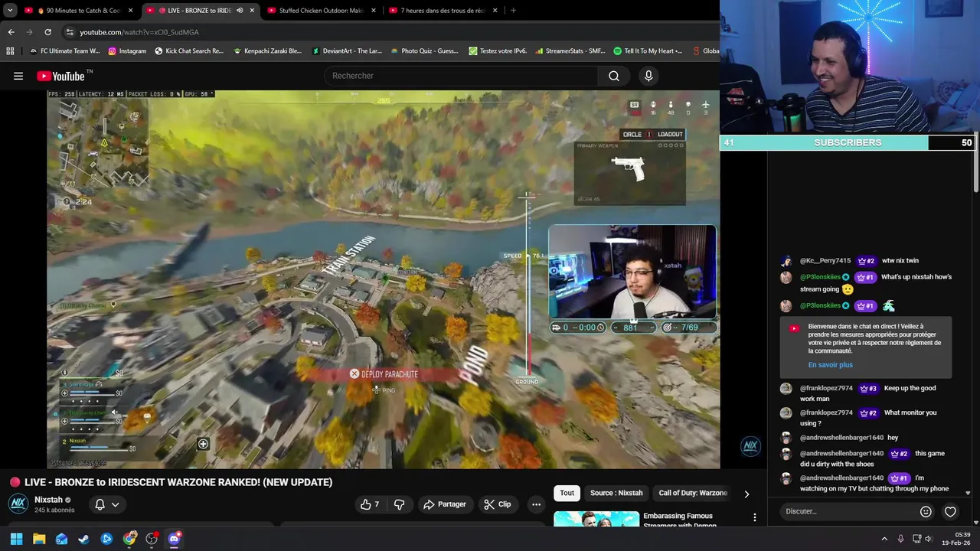980x551 pixels.
Task: Open Nixstah channel avatar
Action: click(18, 504)
